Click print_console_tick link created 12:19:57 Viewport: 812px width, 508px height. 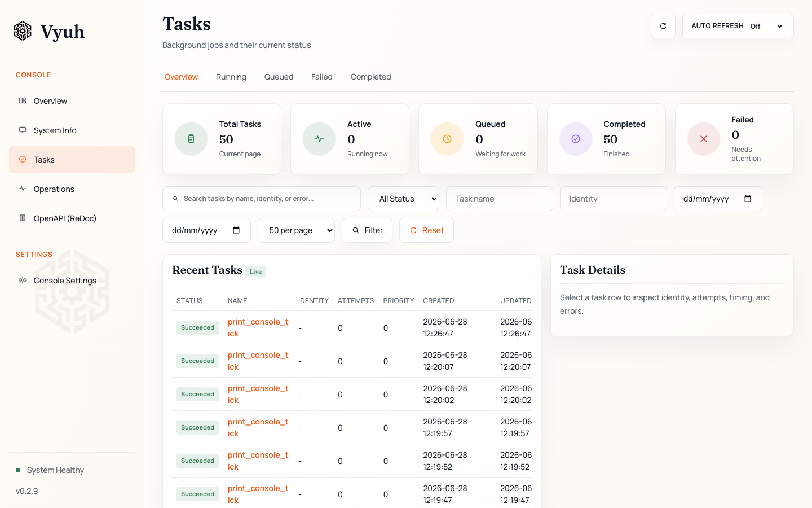coord(258,427)
